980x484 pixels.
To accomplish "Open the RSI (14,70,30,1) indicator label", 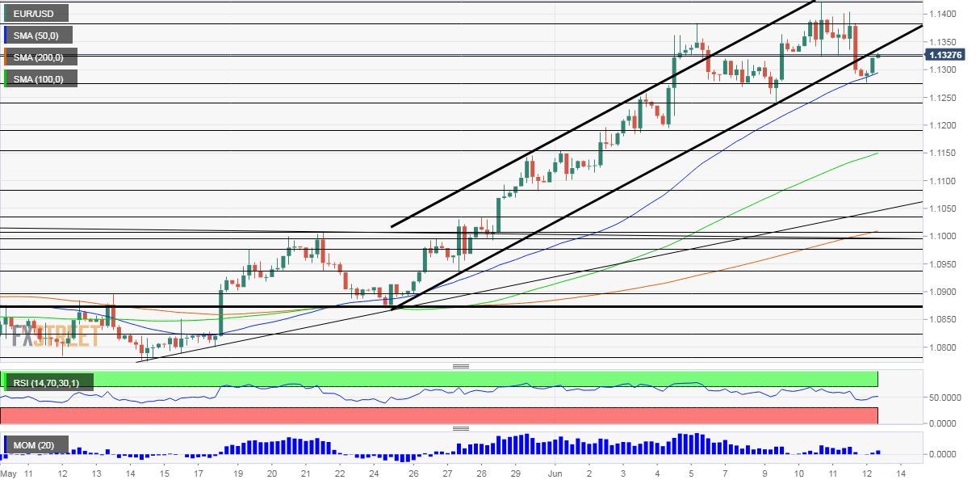I will point(48,381).
